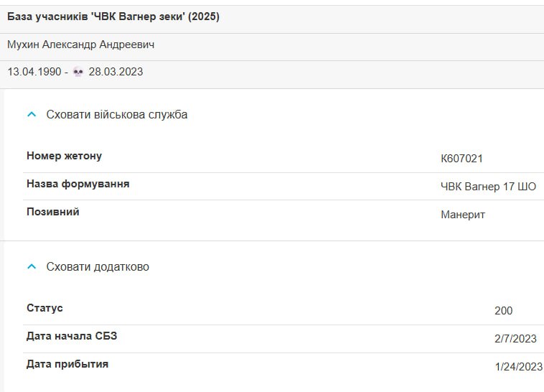Image resolution: width=544 pixels, height=392 pixels.
Task: Click 'Сховати військова служба' label
Action: pos(117,115)
